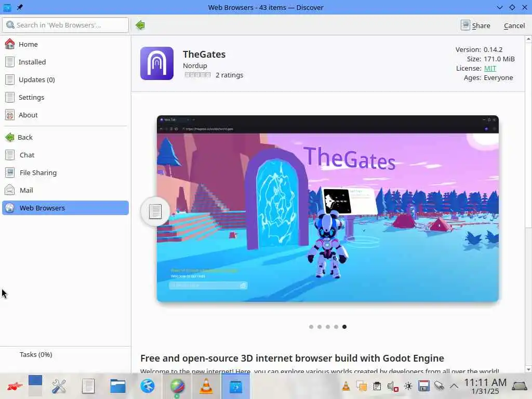Open Updates (0) page

pyautogui.click(x=65, y=79)
